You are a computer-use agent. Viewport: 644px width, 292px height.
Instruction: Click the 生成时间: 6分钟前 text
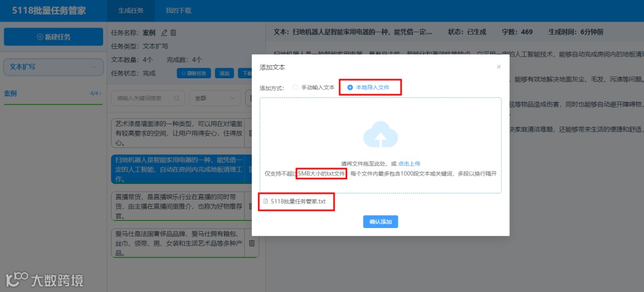coord(575,32)
